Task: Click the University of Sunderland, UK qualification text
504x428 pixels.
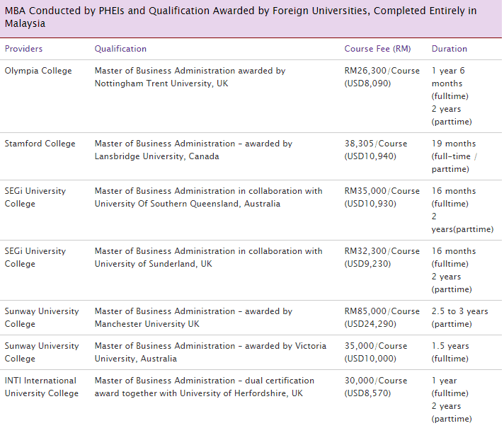Action: coord(208,258)
